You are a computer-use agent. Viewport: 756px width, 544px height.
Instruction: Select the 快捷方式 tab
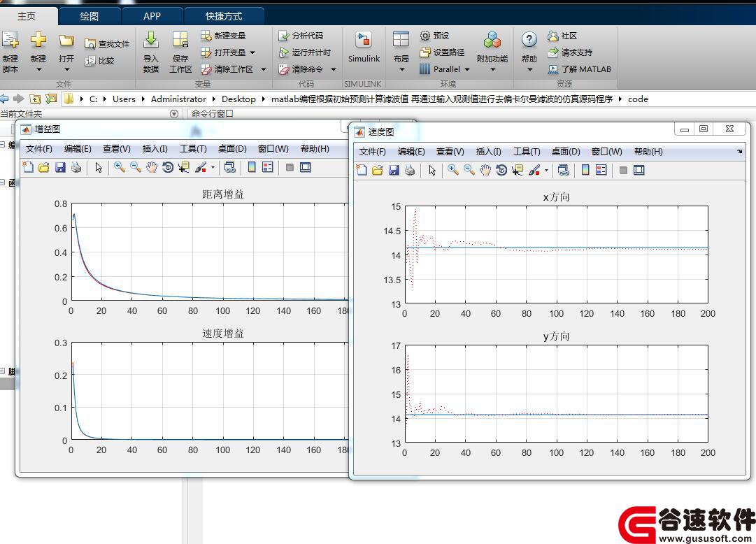[224, 16]
